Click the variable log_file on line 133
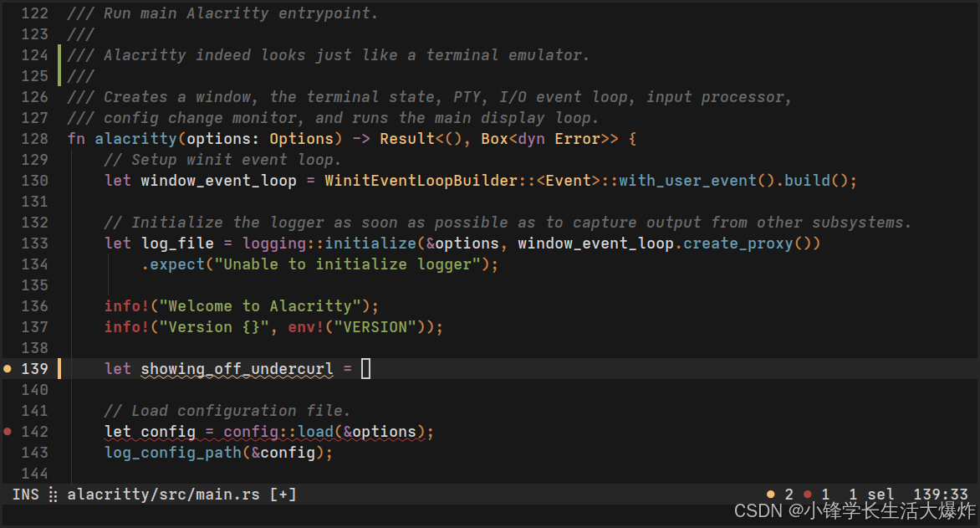 [177, 243]
